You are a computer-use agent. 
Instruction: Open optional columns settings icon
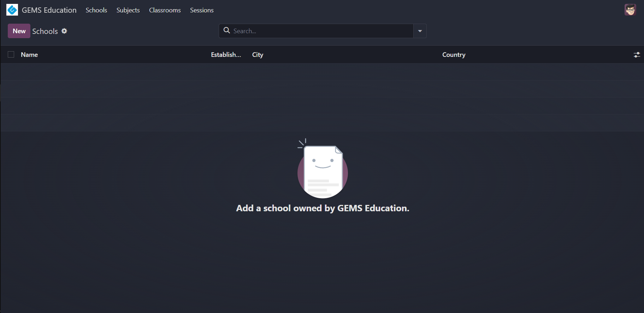tap(637, 55)
